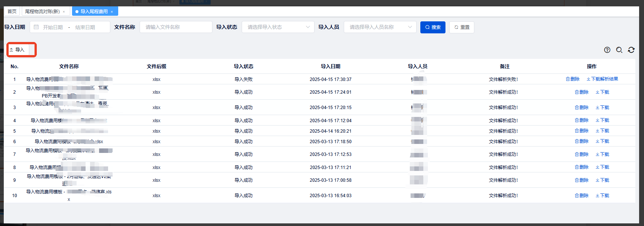Click the 文件名称 input field
The height and width of the screenshot is (226, 644).
click(x=176, y=27)
